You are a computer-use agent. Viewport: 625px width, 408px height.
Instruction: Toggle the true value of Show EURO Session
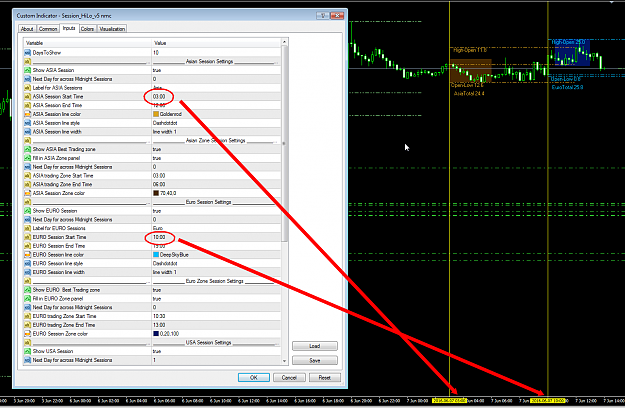(157, 211)
